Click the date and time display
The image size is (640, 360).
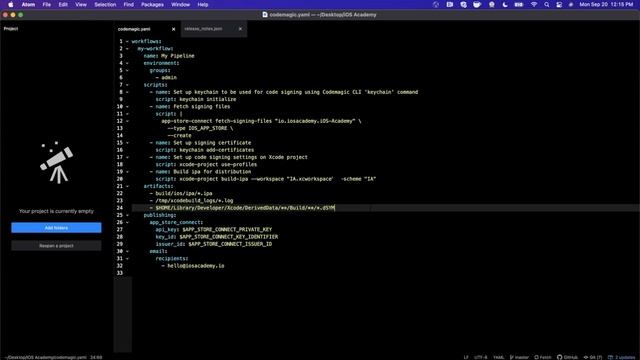point(606,4)
